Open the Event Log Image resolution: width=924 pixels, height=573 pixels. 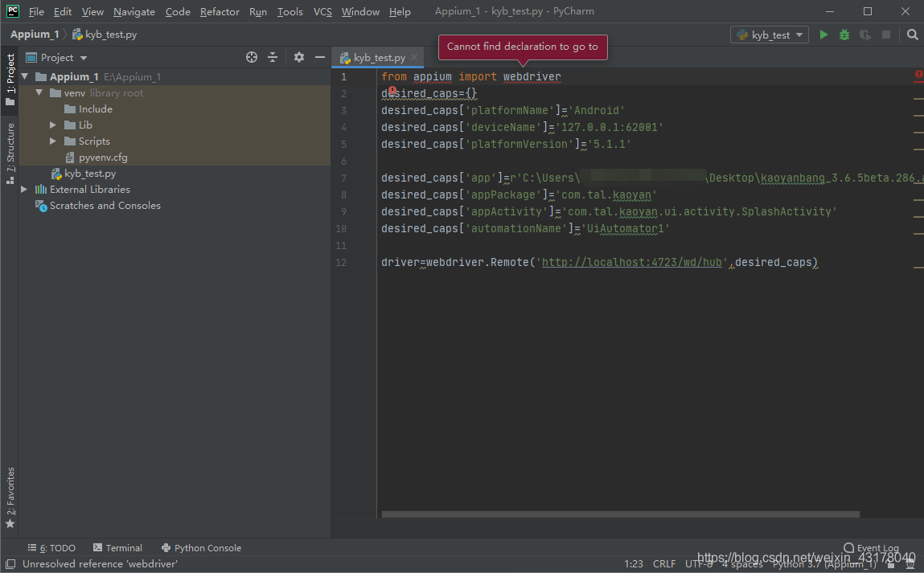pos(871,547)
